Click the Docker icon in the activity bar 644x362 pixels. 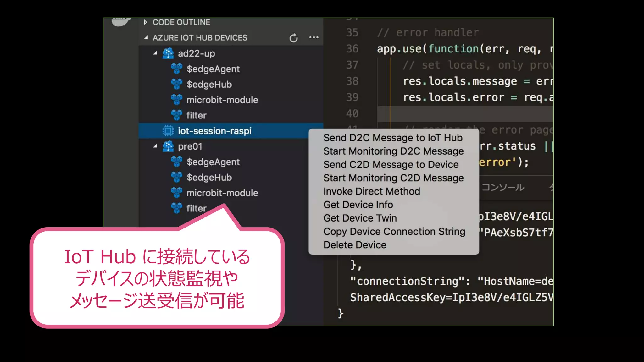click(121, 22)
